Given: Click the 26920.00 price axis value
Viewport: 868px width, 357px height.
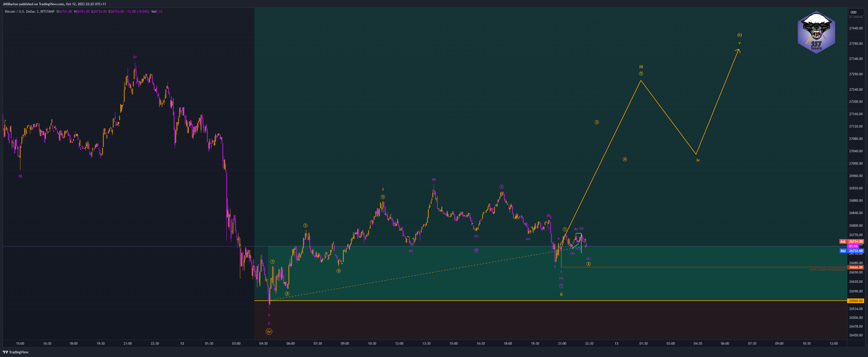Looking at the screenshot, I should click(856, 189).
